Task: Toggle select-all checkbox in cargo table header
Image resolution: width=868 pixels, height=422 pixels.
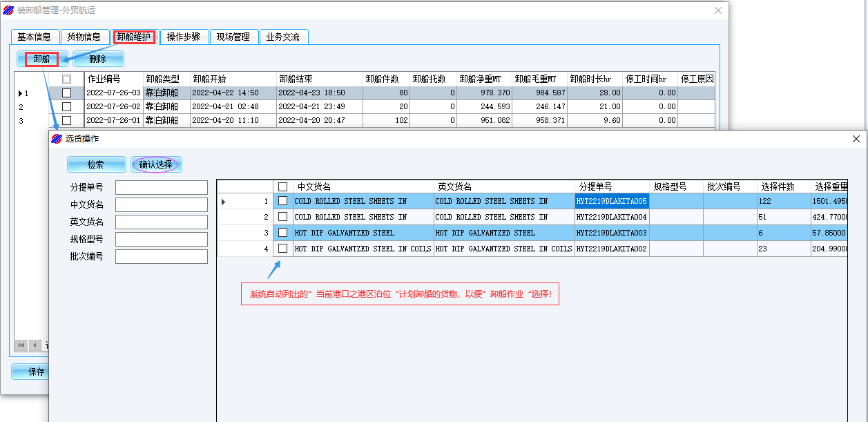Action: [282, 186]
